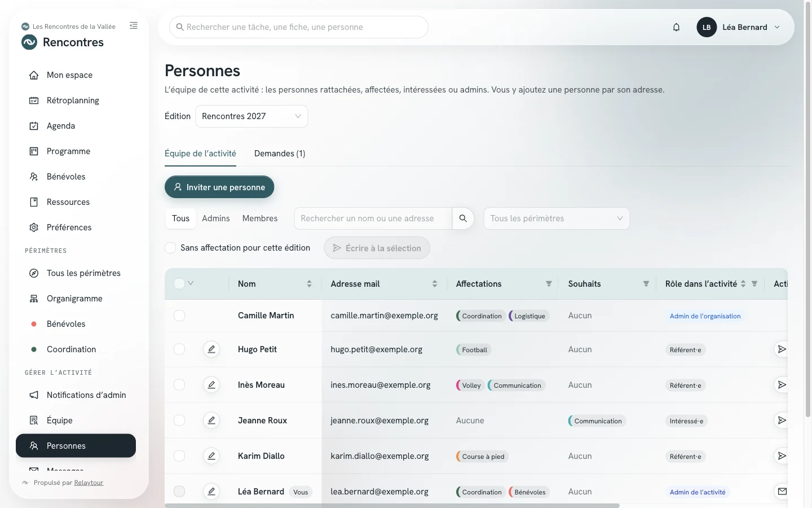This screenshot has width=812, height=508.
Task: Focus the global search field
Action: (x=299, y=27)
